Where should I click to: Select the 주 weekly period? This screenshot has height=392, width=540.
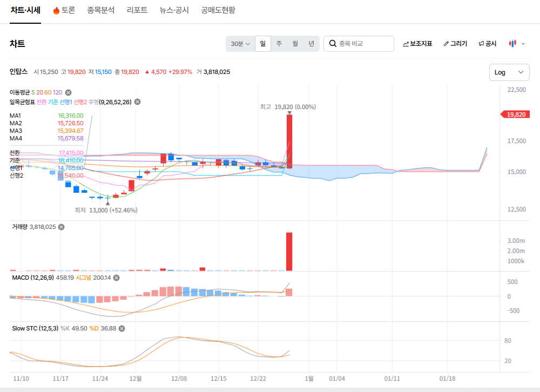[279, 44]
